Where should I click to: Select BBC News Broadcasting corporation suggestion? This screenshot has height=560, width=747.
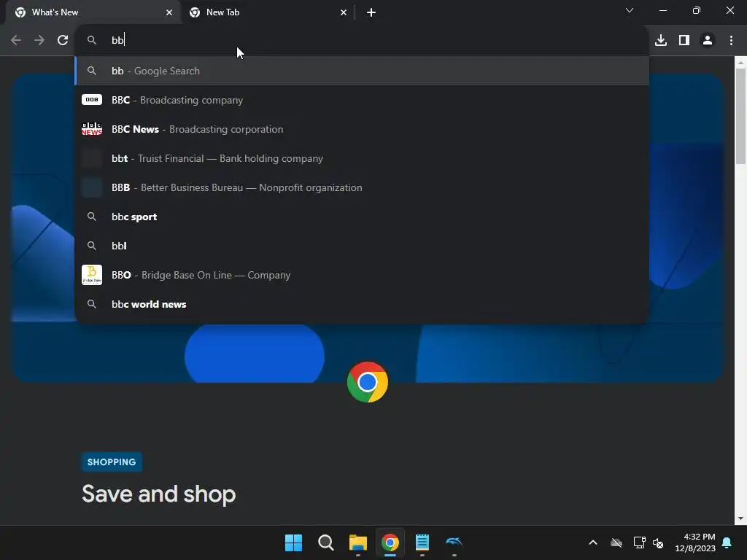tap(362, 129)
